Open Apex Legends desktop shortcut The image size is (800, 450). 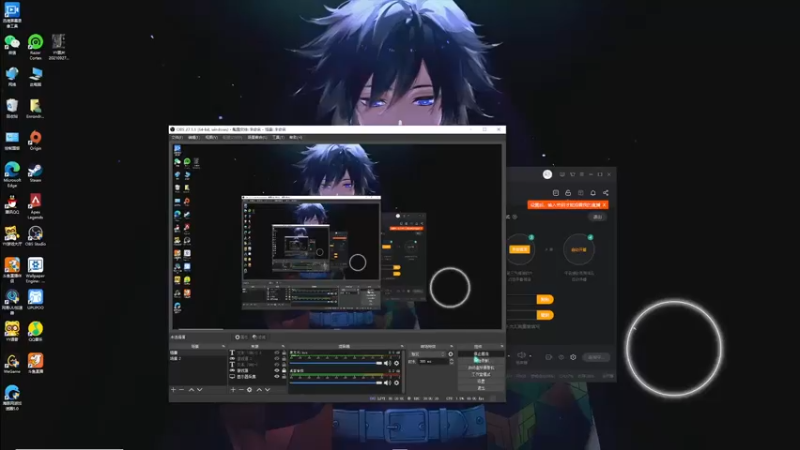coord(35,206)
